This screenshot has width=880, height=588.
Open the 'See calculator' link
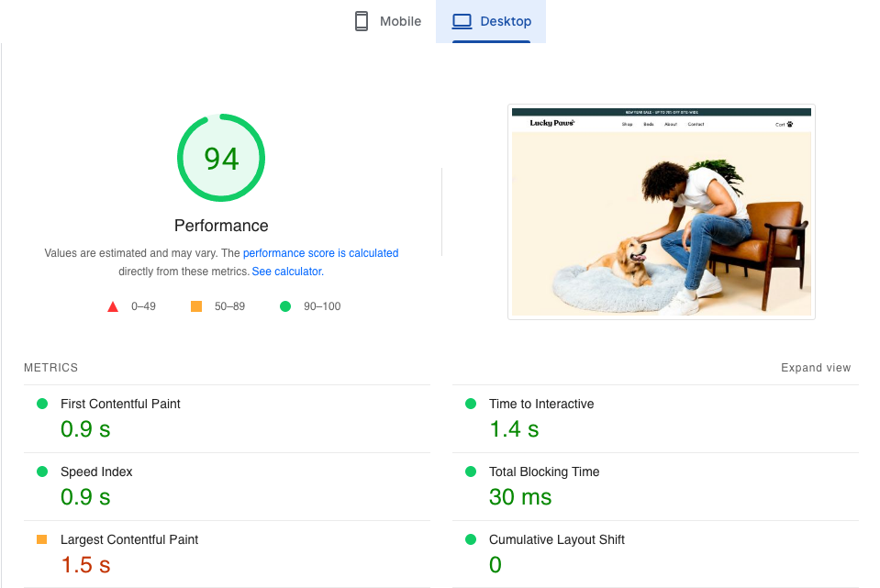pos(286,272)
